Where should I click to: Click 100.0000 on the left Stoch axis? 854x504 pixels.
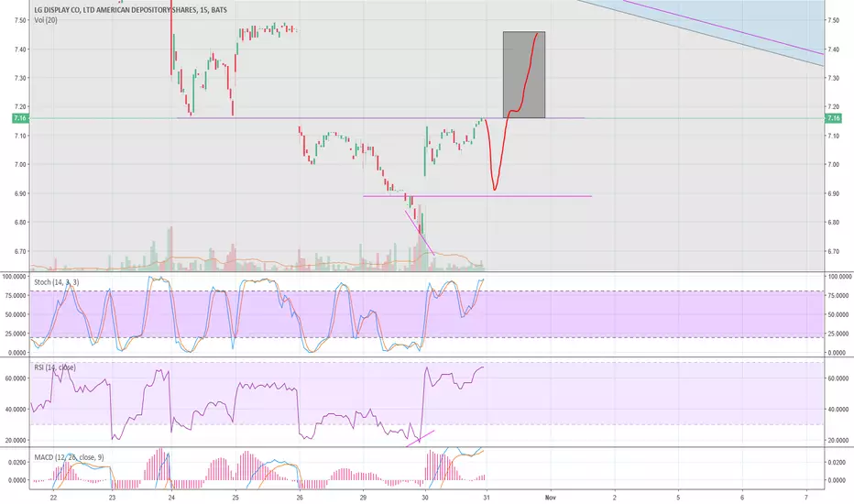pyautogui.click(x=15, y=277)
